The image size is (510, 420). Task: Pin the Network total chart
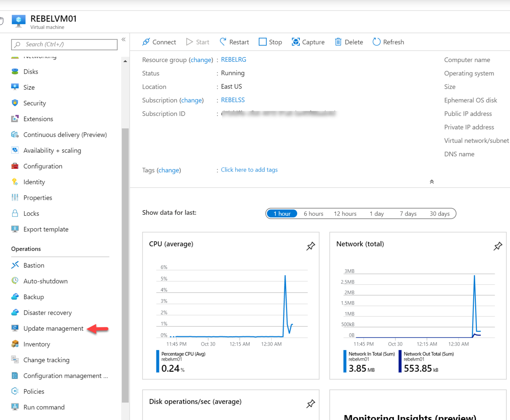tap(498, 246)
